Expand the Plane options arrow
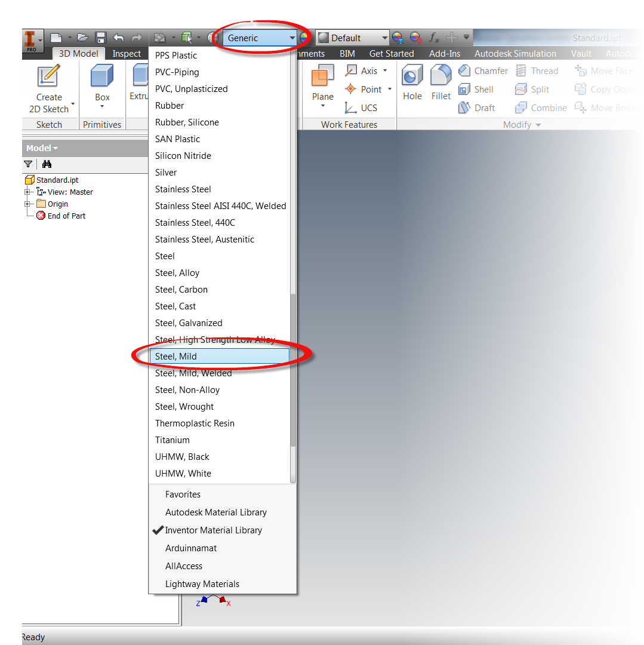Image resolution: width=644 pixels, height=645 pixels. tap(323, 106)
